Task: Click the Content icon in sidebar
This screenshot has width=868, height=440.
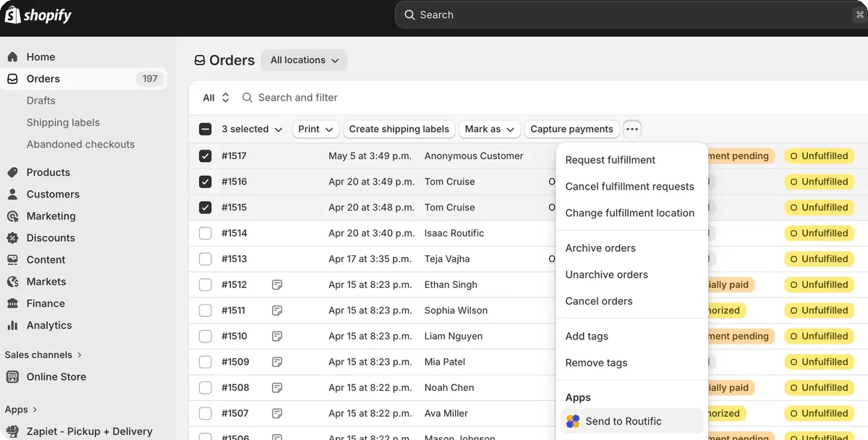Action: pyautogui.click(x=12, y=259)
